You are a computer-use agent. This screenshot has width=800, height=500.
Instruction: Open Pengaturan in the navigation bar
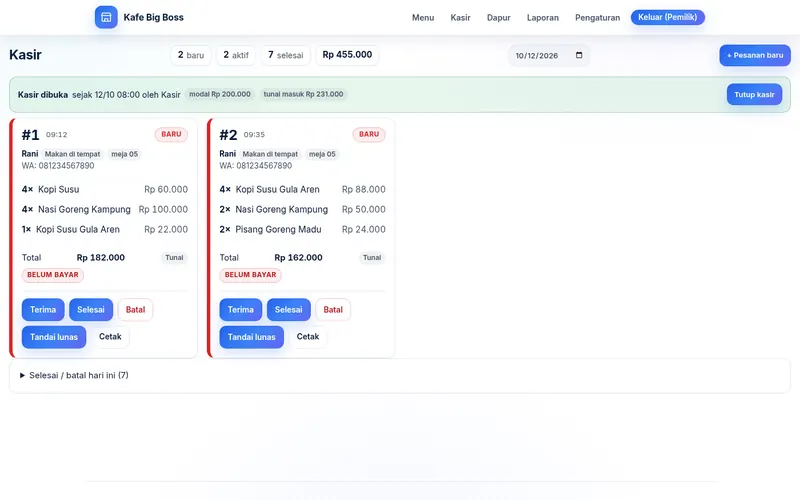coord(597,17)
